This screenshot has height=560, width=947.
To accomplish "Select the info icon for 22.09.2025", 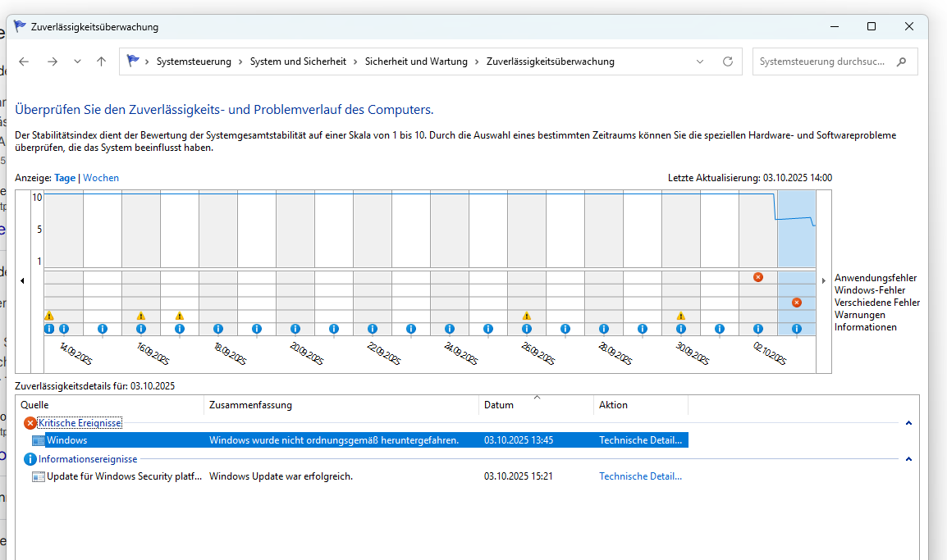I will pyautogui.click(x=373, y=329).
